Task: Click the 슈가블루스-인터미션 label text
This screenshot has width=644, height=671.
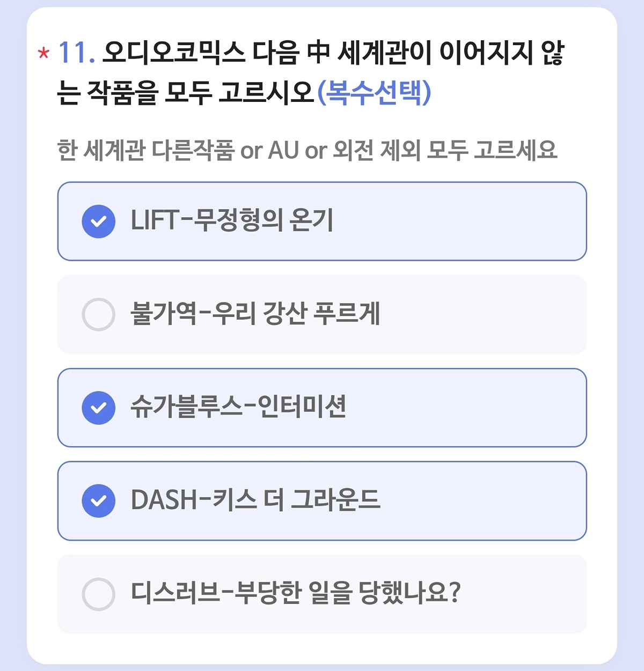Action: pyautogui.click(x=238, y=407)
